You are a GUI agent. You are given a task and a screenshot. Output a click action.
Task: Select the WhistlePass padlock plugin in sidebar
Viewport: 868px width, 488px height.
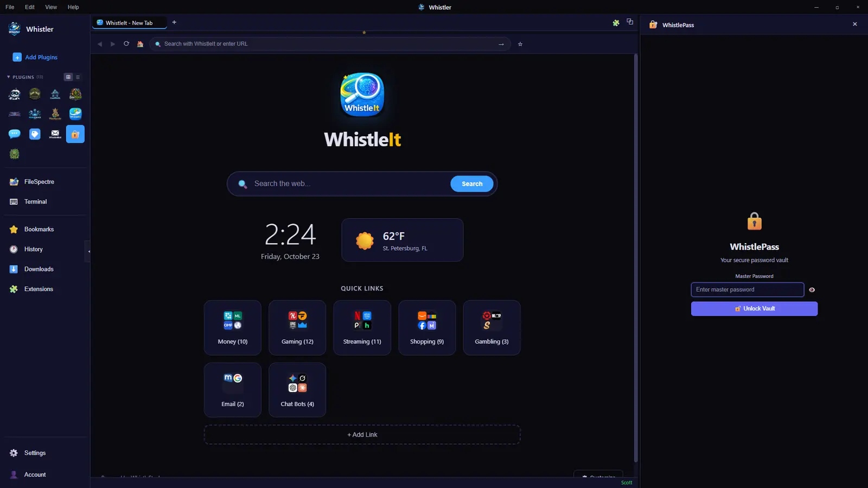click(x=75, y=134)
